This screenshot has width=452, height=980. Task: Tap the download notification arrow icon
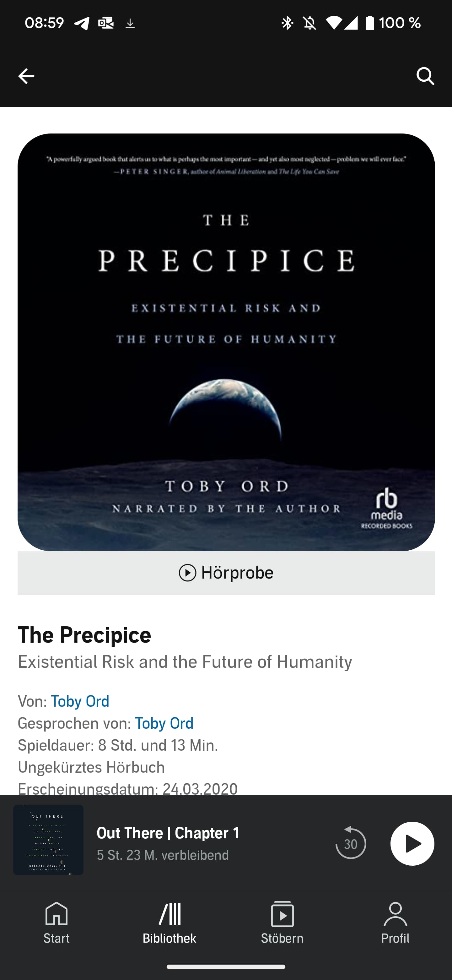(x=130, y=24)
